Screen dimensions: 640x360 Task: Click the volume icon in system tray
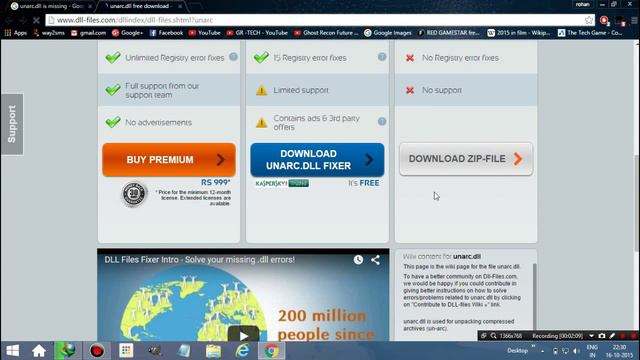(576, 351)
